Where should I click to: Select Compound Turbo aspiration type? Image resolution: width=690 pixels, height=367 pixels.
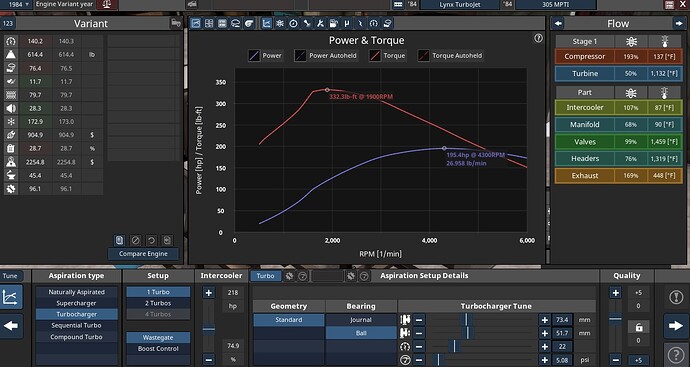coord(77,337)
